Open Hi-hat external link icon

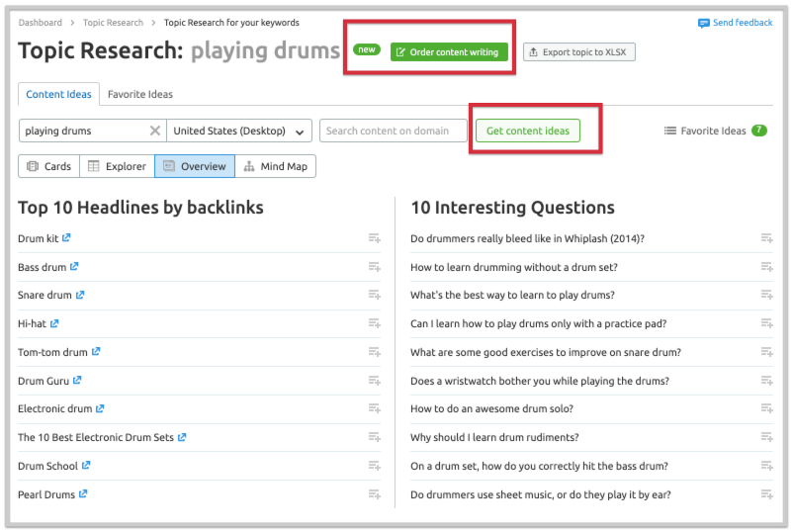pos(54,323)
